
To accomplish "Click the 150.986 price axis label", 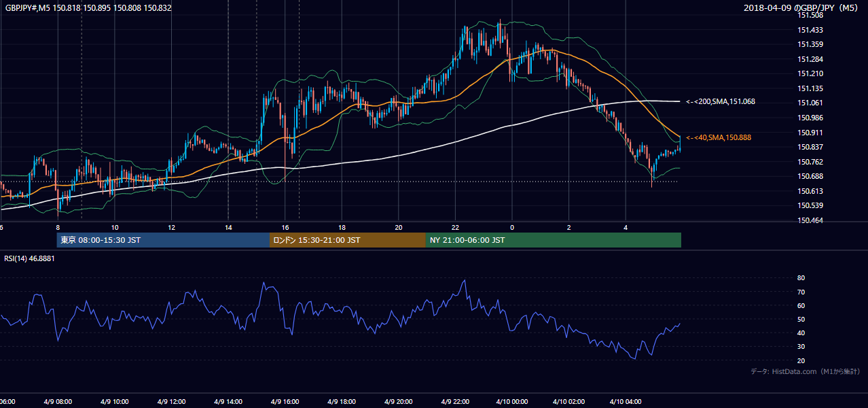I will tap(810, 118).
